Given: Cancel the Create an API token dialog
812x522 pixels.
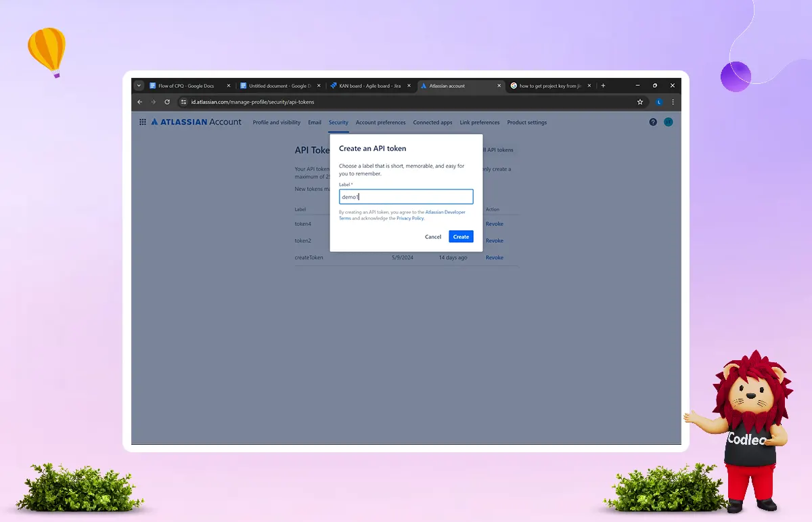Looking at the screenshot, I should point(433,237).
